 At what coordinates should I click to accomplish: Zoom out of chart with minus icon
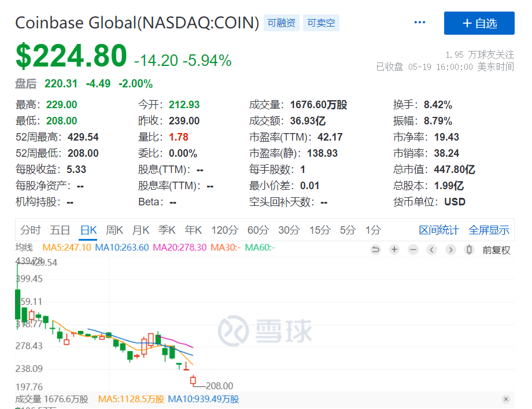(x=412, y=249)
